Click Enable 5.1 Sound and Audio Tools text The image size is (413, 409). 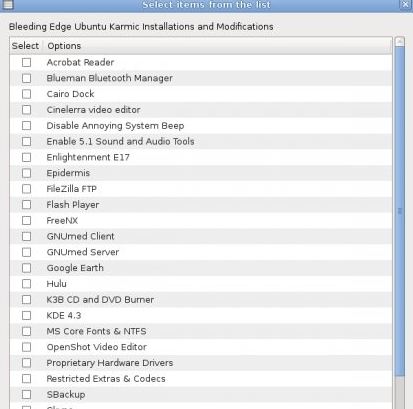point(120,142)
